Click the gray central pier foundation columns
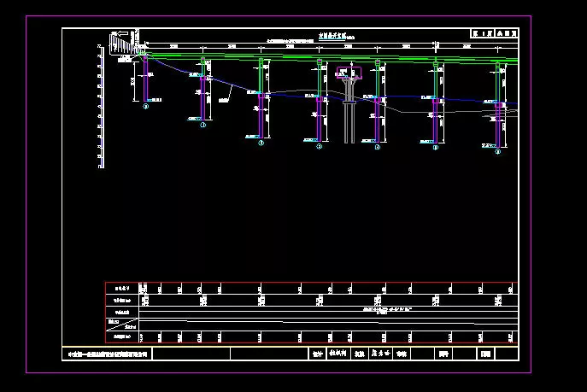 click(349, 120)
